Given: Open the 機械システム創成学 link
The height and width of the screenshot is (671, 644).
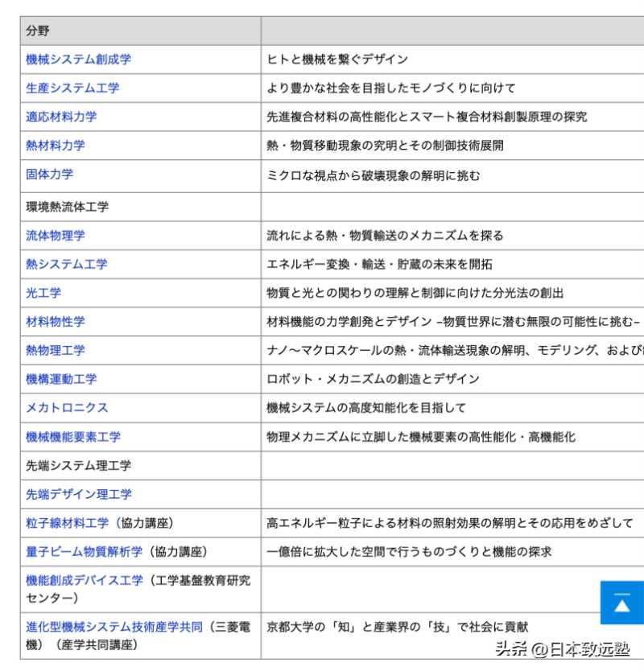Looking at the screenshot, I should pyautogui.click(x=78, y=60).
